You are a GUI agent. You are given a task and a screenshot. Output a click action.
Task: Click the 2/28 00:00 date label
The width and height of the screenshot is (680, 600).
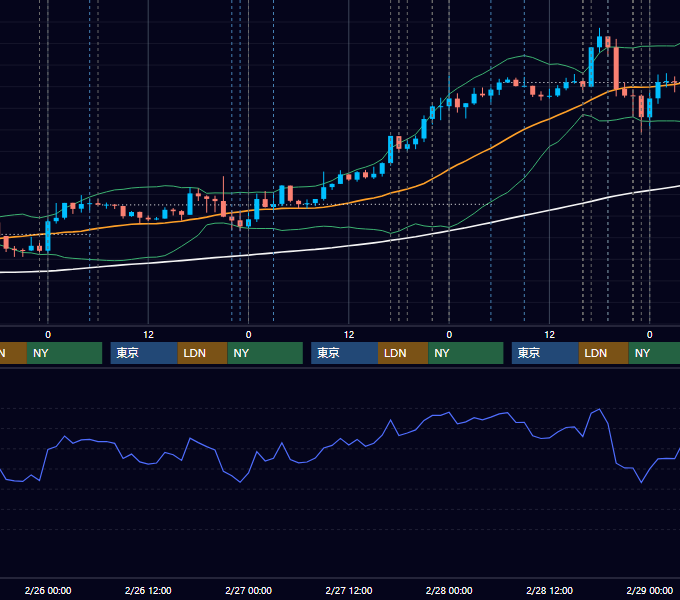[x=449, y=590]
